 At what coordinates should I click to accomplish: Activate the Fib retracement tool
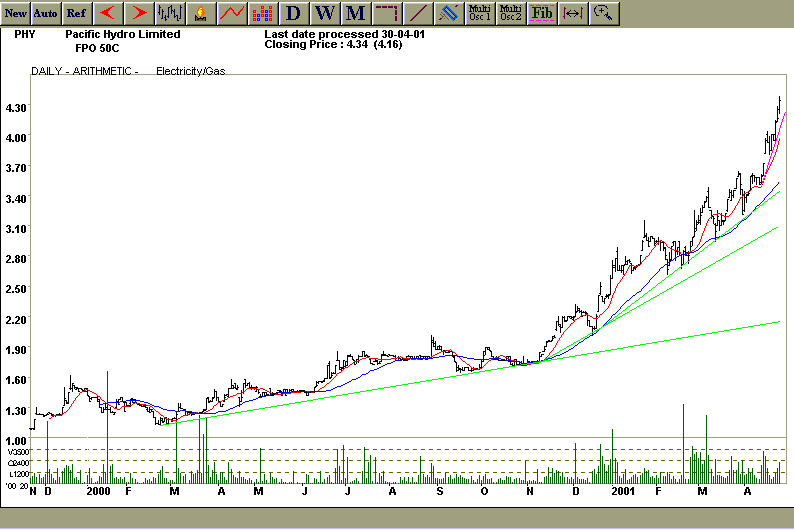point(541,13)
